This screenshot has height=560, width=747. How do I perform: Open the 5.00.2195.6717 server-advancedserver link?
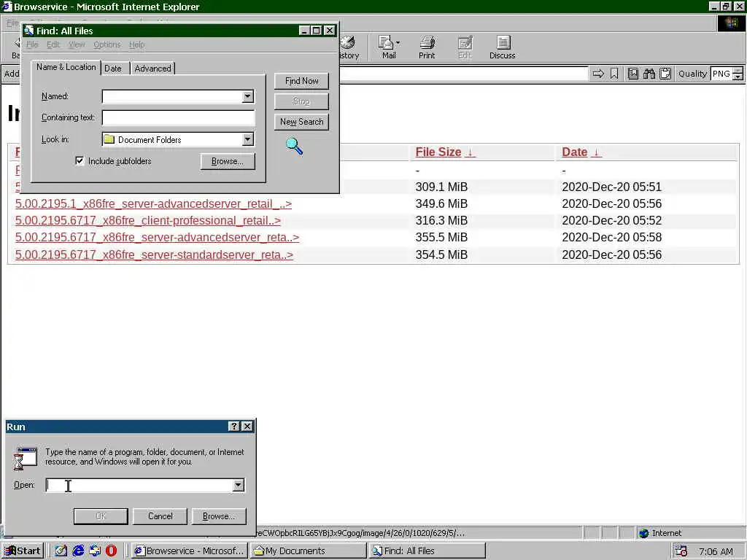[158, 237]
